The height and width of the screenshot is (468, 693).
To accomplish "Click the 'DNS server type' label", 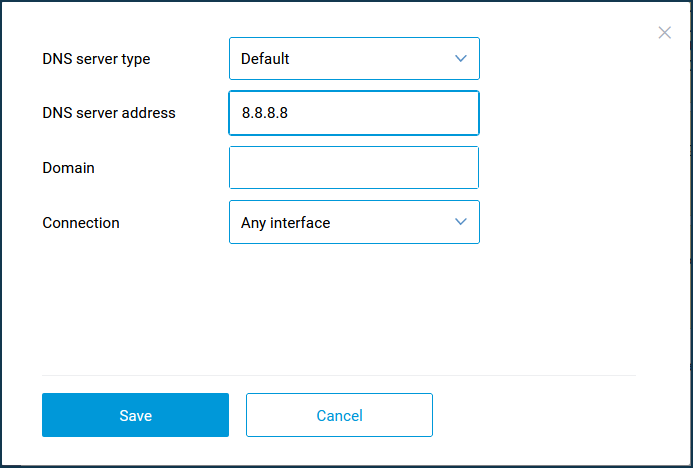I will [96, 59].
